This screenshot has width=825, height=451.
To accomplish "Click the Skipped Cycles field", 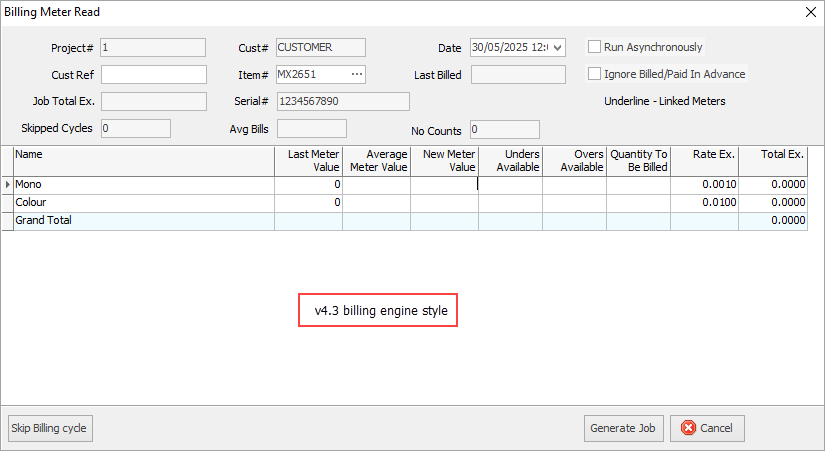I will click(136, 128).
